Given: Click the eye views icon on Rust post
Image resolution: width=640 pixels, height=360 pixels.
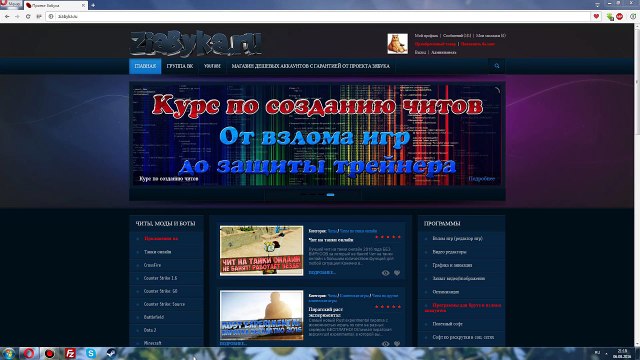Looking at the screenshot, I should [385, 344].
